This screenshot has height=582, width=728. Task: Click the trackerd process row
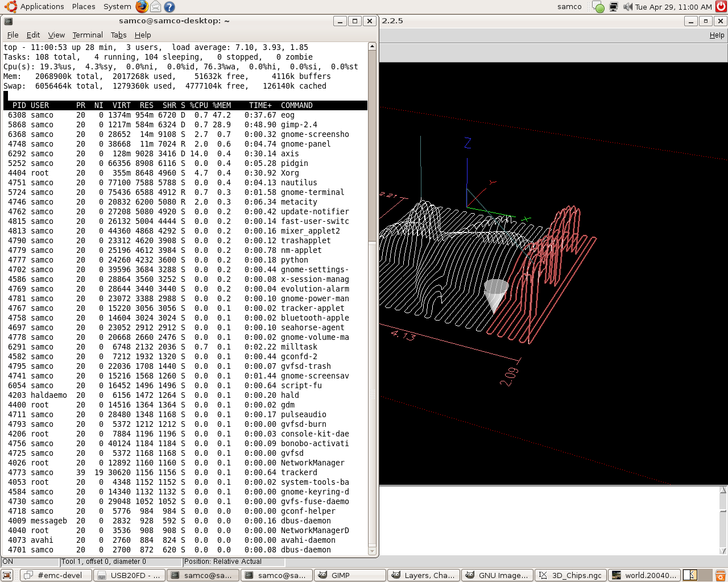point(185,472)
